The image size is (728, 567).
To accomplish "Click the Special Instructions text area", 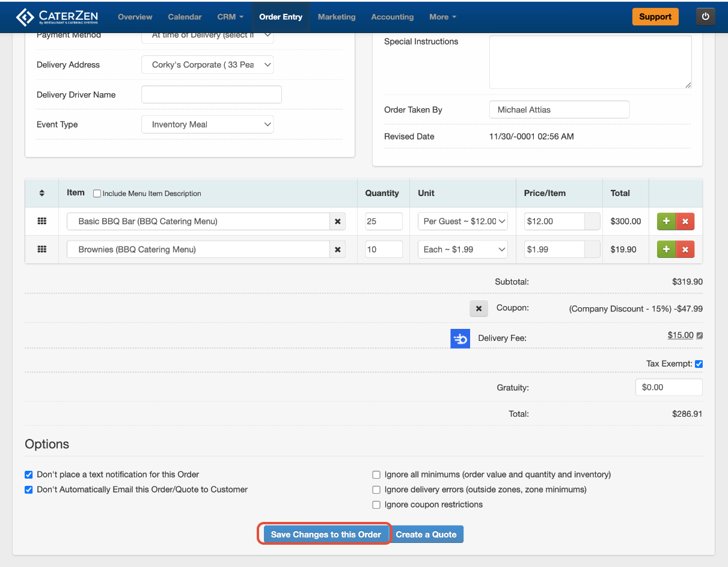I will pyautogui.click(x=590, y=62).
